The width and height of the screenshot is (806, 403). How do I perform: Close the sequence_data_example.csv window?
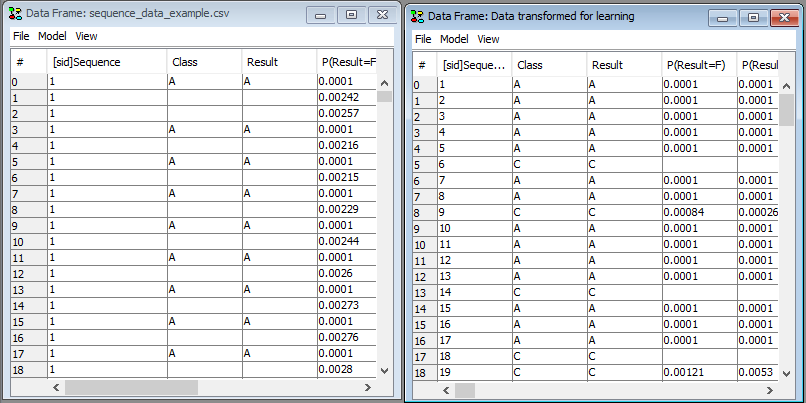[382, 15]
